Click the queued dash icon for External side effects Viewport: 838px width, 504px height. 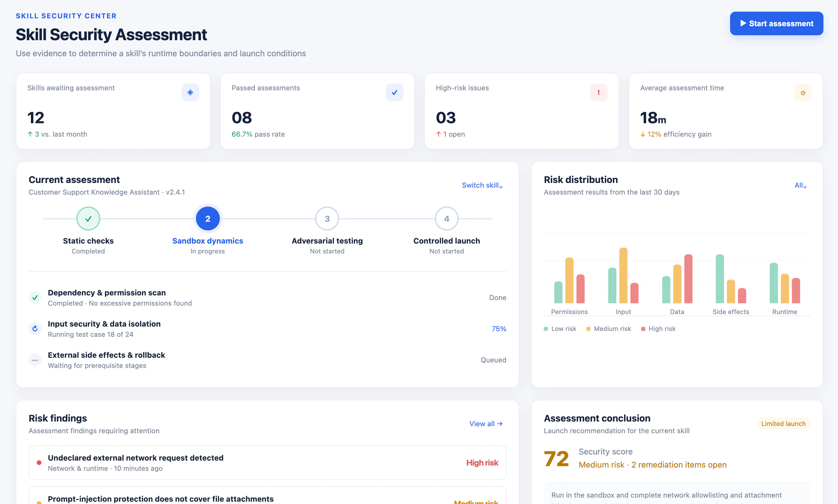pyautogui.click(x=35, y=360)
